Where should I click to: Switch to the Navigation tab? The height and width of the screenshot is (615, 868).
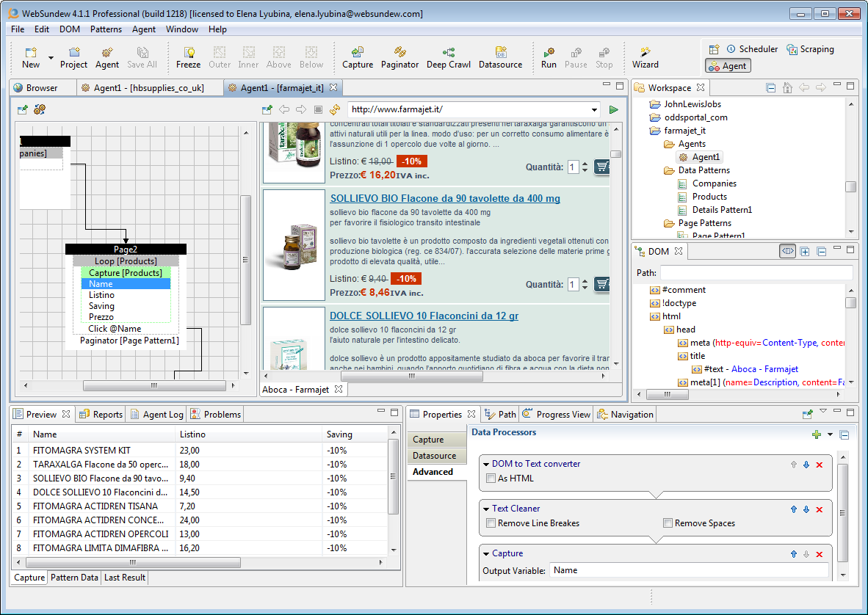[x=626, y=414]
